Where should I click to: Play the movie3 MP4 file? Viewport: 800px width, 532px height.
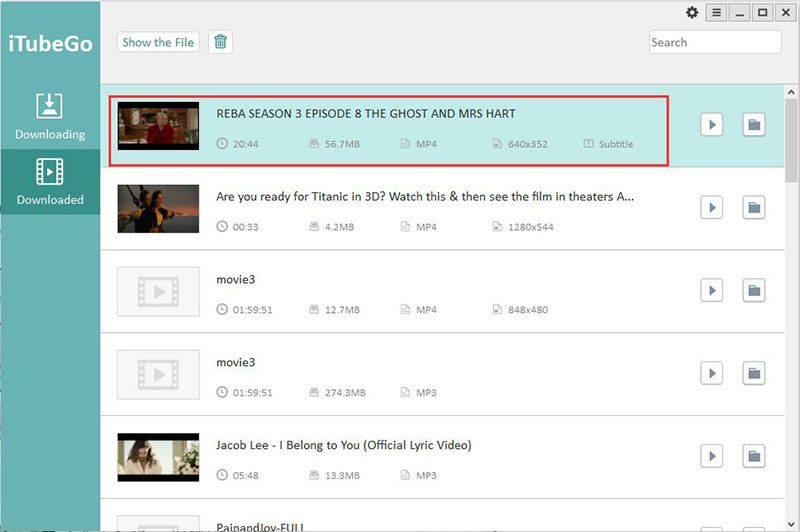(x=712, y=290)
